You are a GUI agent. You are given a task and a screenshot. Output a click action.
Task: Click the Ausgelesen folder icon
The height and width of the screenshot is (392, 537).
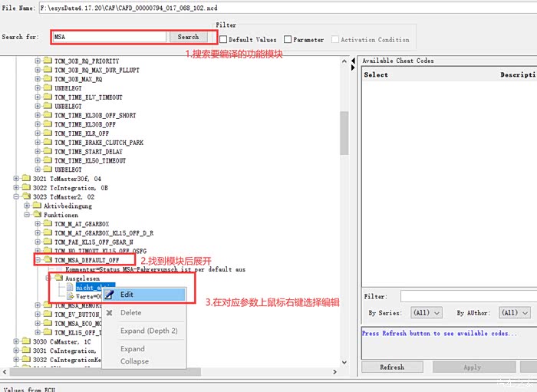[x=59, y=278]
